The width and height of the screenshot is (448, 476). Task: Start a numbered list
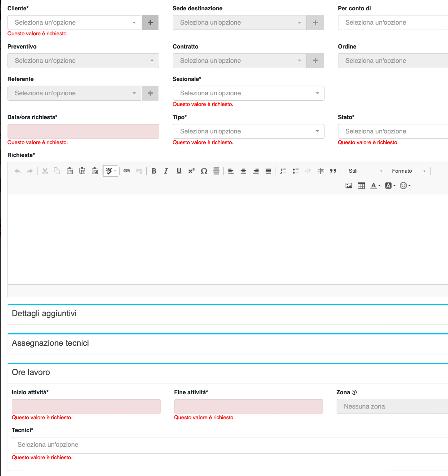click(283, 171)
